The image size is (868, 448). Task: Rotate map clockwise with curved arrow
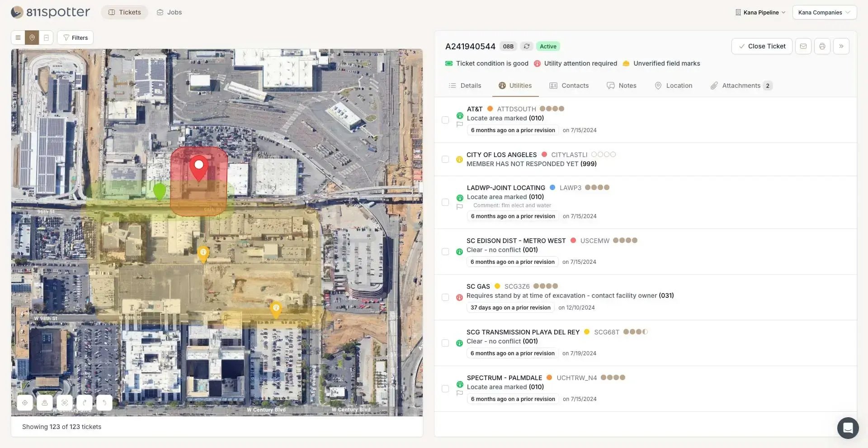85,403
